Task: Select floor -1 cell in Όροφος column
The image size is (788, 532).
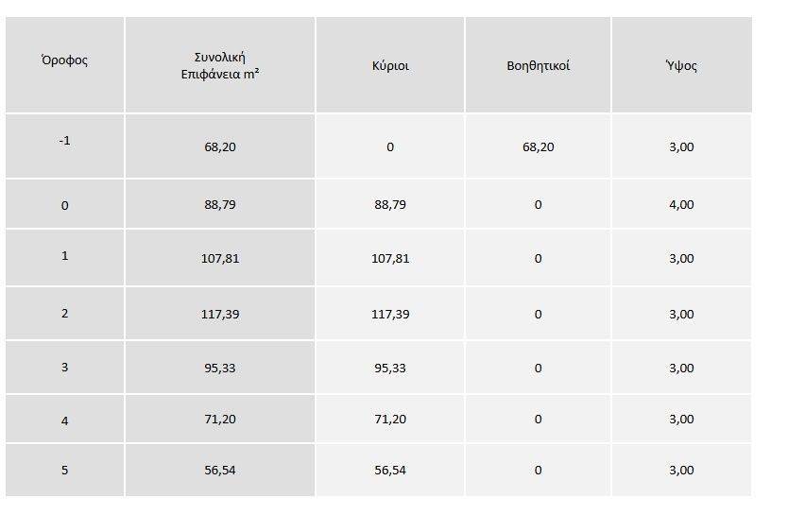Action: tap(64, 141)
